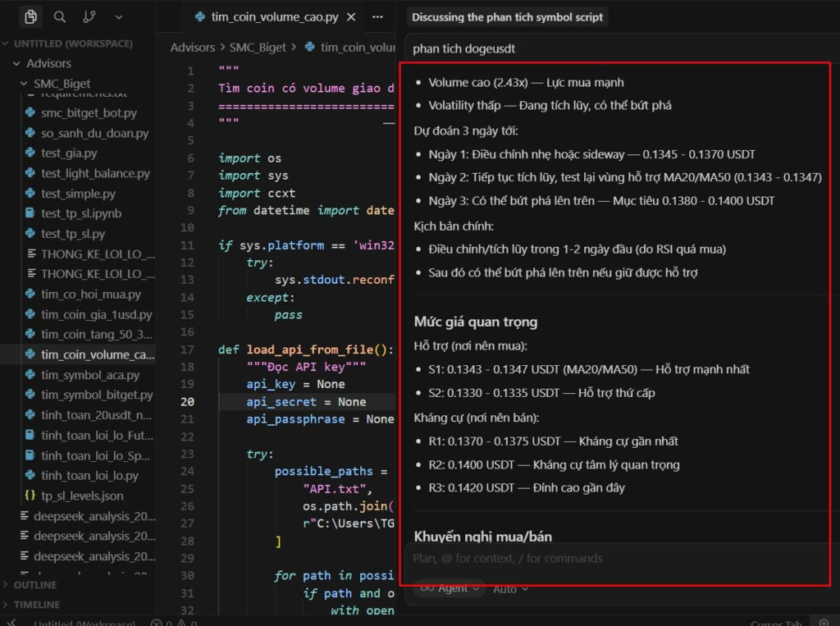Close the tim_coin_volume_cao.py editor tab
Viewport: 840px width, 626px height.
pyautogui.click(x=352, y=17)
